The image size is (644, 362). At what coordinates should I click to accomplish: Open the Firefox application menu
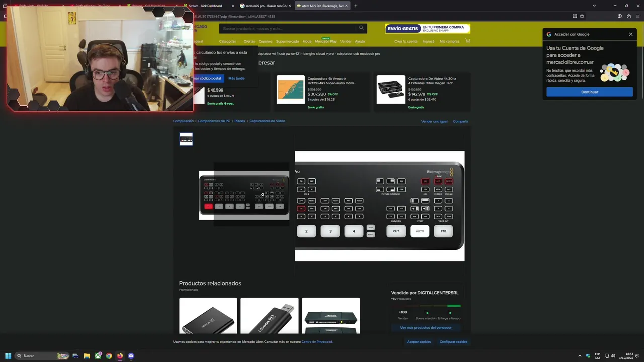[637, 16]
